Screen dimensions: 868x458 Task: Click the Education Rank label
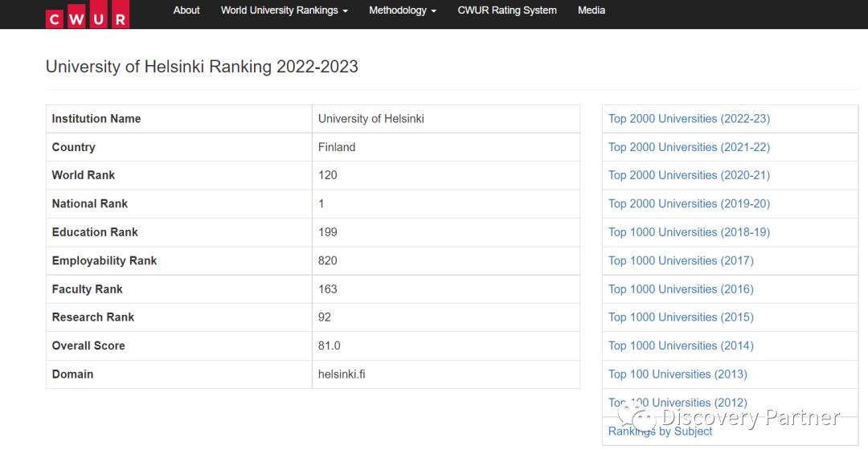(x=95, y=232)
